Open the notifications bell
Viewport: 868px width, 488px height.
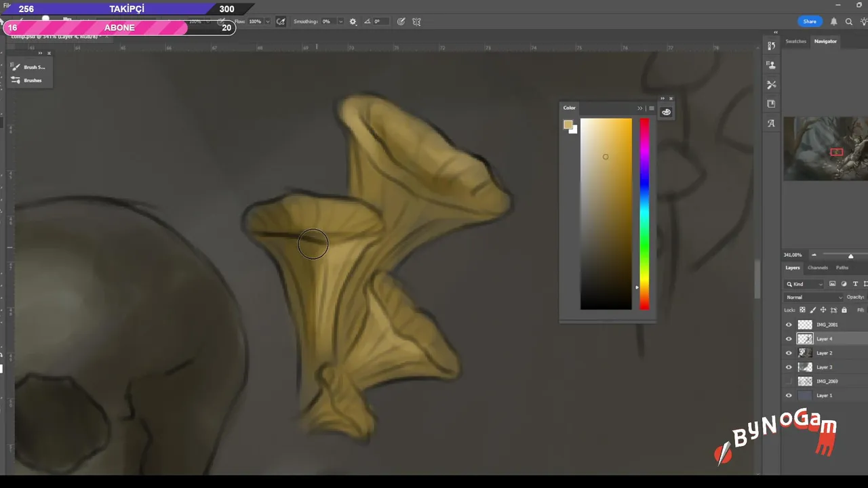[834, 22]
